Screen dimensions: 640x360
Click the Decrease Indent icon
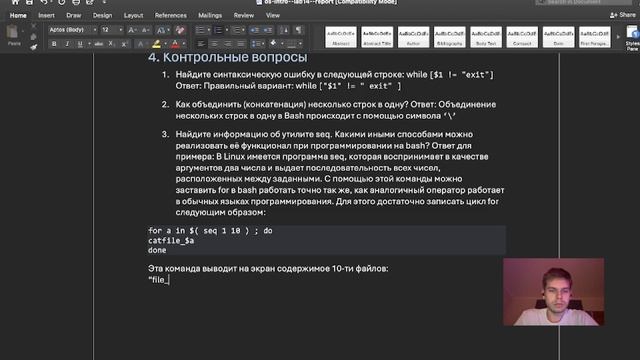coord(255,30)
